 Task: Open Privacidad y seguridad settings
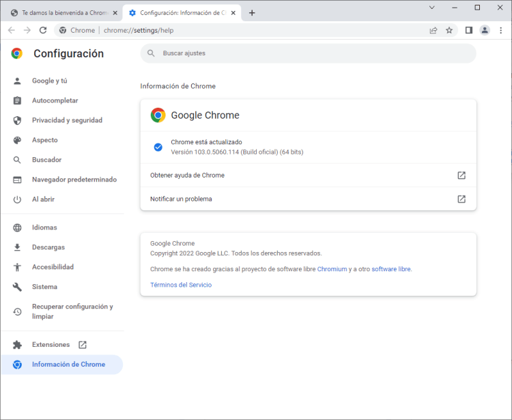tap(67, 120)
